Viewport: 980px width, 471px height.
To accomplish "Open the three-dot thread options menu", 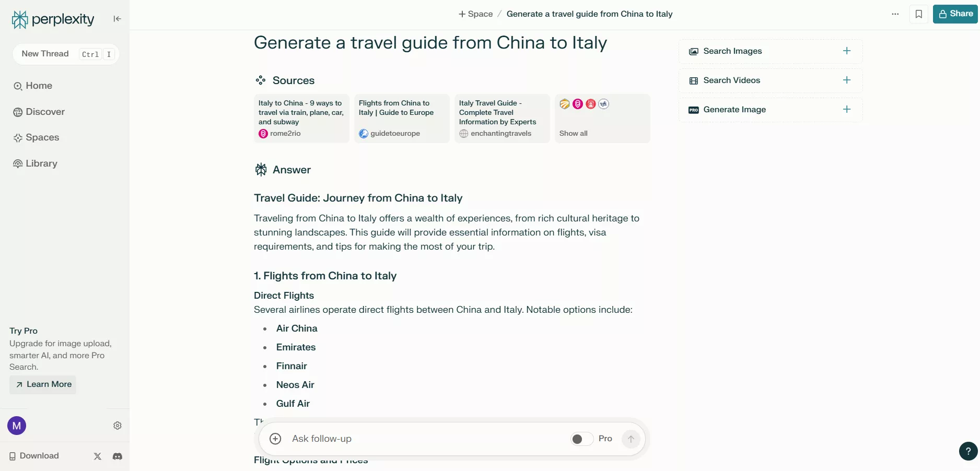I will coord(895,14).
